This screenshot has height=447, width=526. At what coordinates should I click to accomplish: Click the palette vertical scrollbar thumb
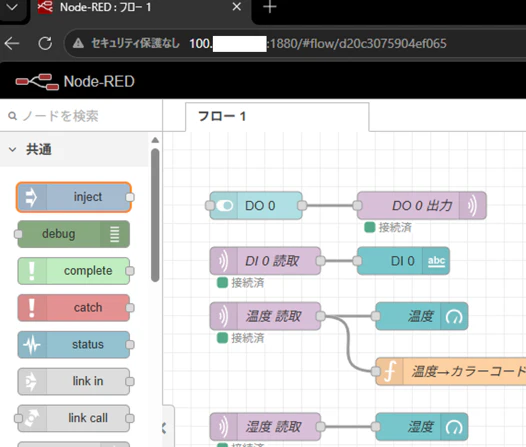[x=155, y=215]
